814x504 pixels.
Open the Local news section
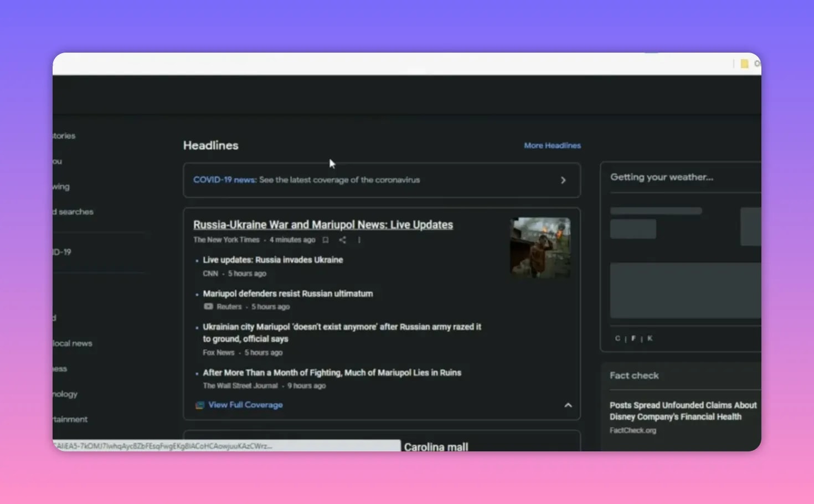click(73, 343)
